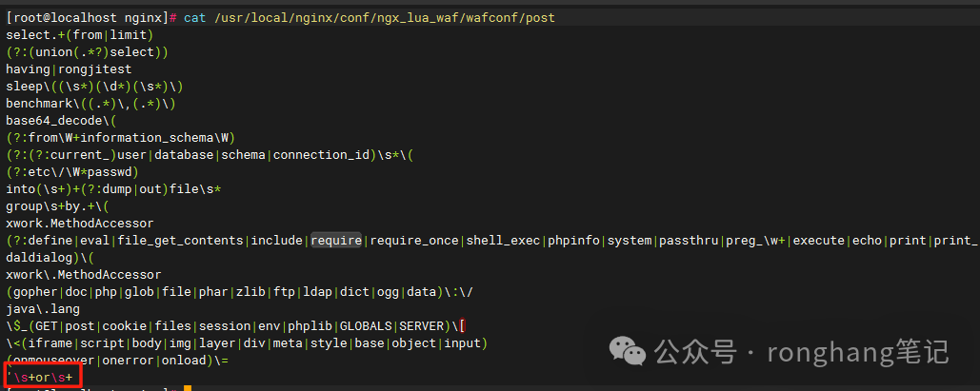
Task: Click the highlighted word "require"
Action: [x=336, y=241]
